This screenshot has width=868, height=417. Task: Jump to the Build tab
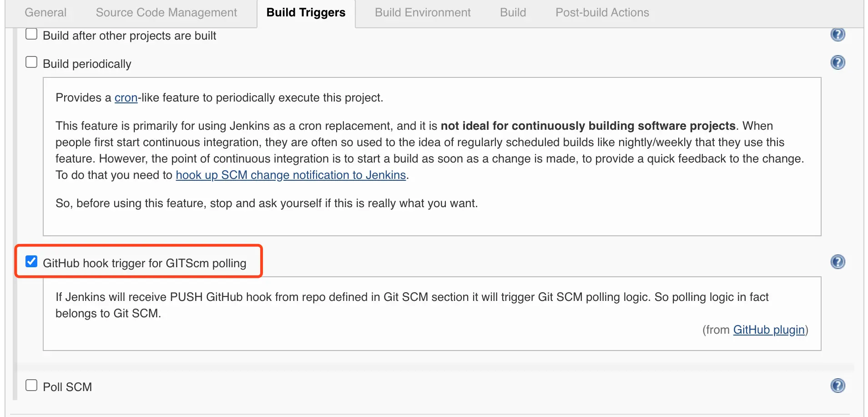pyautogui.click(x=513, y=13)
